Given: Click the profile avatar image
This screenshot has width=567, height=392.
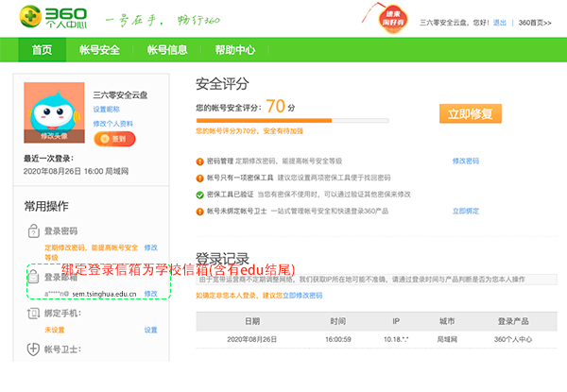Looking at the screenshot, I should pyautogui.click(x=54, y=112).
